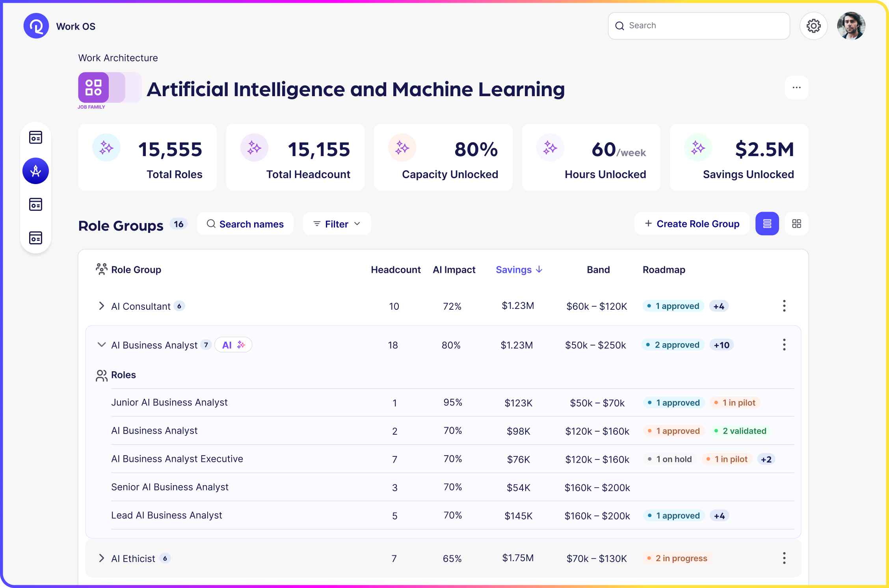Open the page options ellipsis menu

[796, 87]
